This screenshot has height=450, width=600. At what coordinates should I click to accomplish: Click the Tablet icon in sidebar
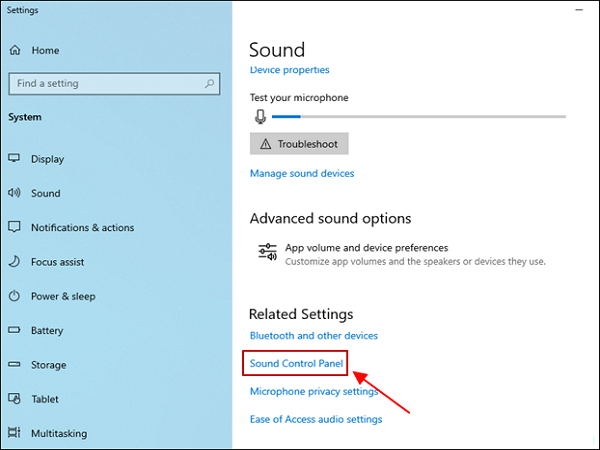coord(14,399)
